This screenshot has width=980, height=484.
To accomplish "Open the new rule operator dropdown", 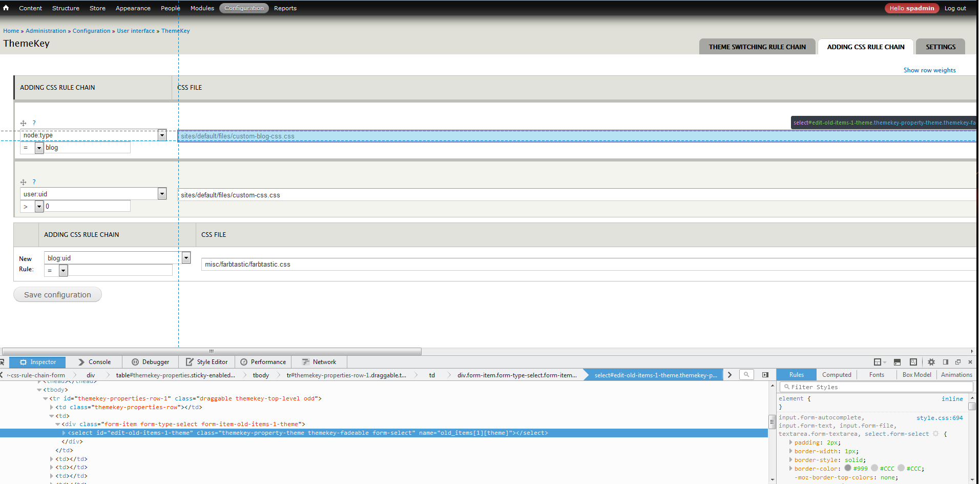I will coord(56,271).
